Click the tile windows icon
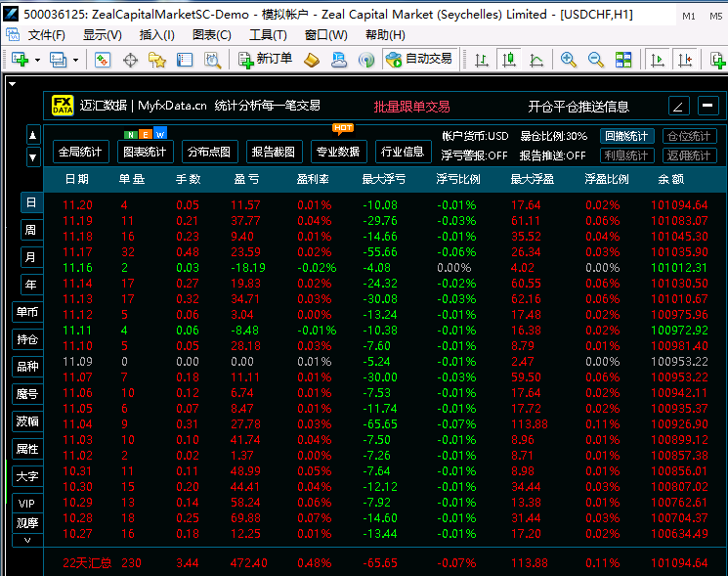 pos(623,60)
